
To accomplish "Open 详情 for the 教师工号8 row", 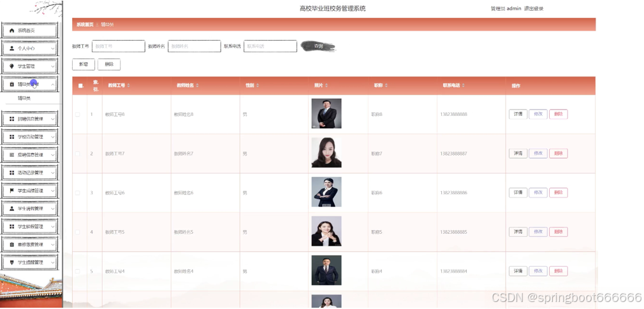I will (x=518, y=114).
